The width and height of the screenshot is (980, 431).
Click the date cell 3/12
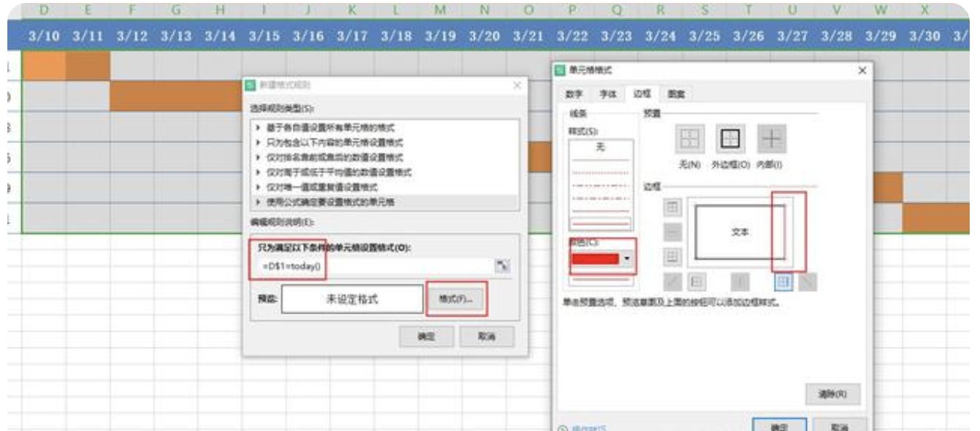132,36
